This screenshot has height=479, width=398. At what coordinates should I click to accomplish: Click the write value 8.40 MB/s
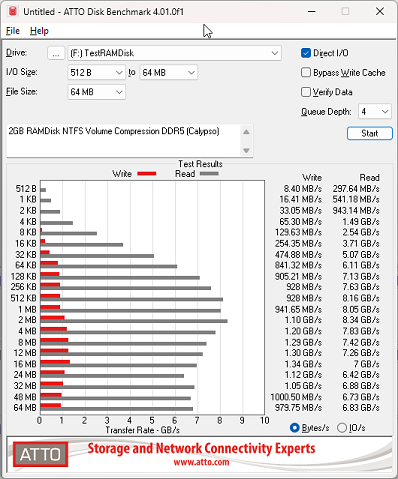303,189
